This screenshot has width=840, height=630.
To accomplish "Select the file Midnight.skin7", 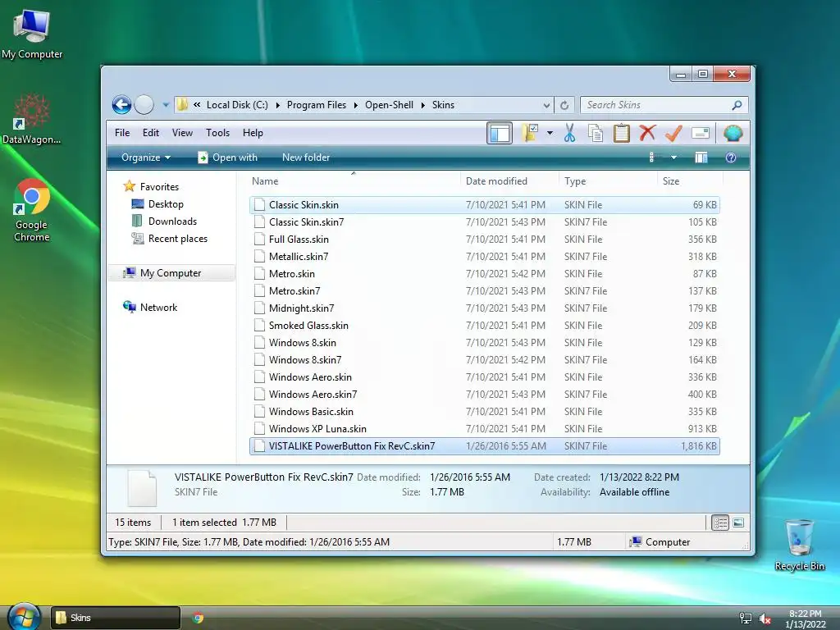I will point(484,308).
